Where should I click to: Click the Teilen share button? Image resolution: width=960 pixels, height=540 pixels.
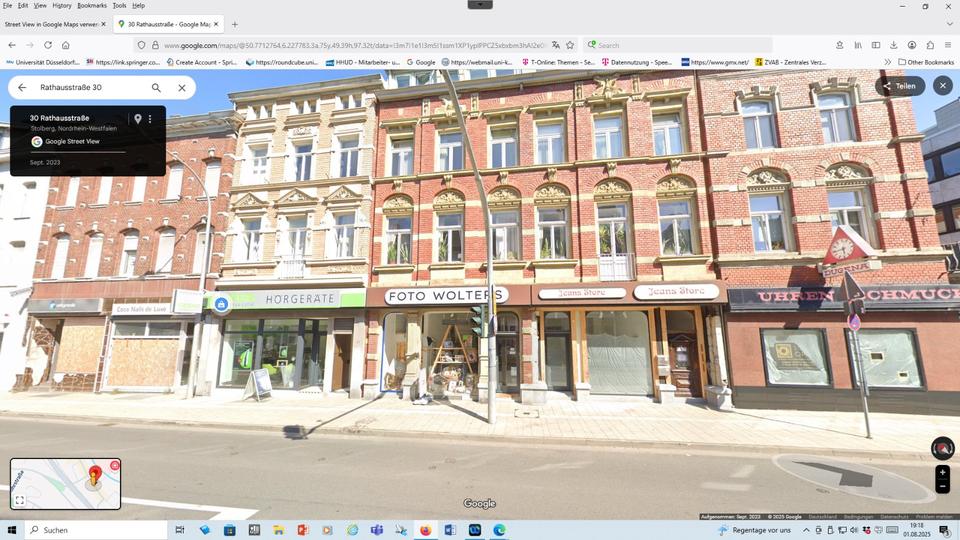coord(899,86)
